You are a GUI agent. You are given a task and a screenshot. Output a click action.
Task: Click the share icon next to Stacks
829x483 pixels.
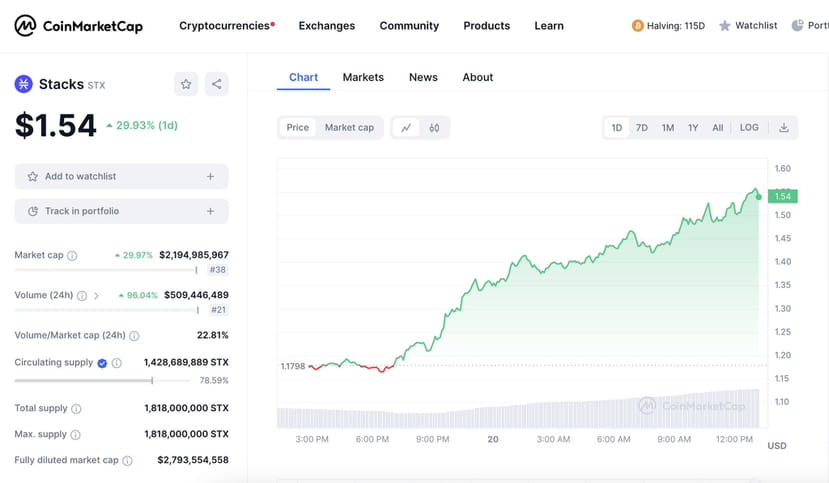[217, 84]
